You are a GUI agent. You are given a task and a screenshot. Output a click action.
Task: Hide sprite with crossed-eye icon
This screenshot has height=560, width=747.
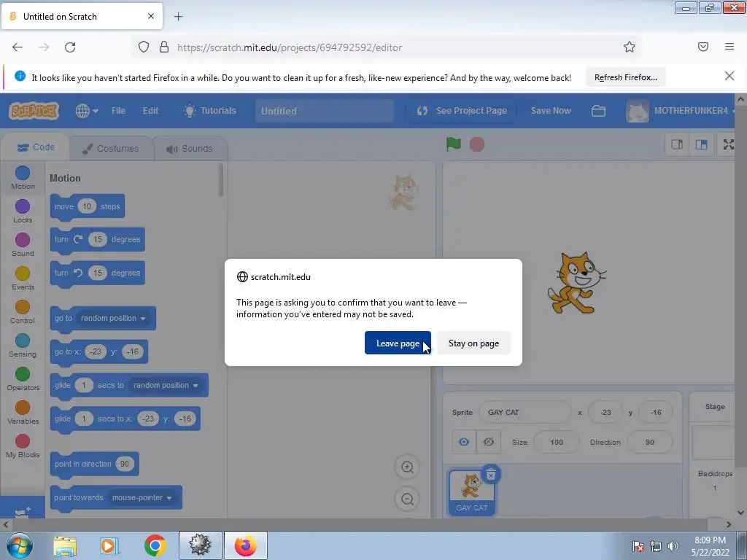pos(488,442)
